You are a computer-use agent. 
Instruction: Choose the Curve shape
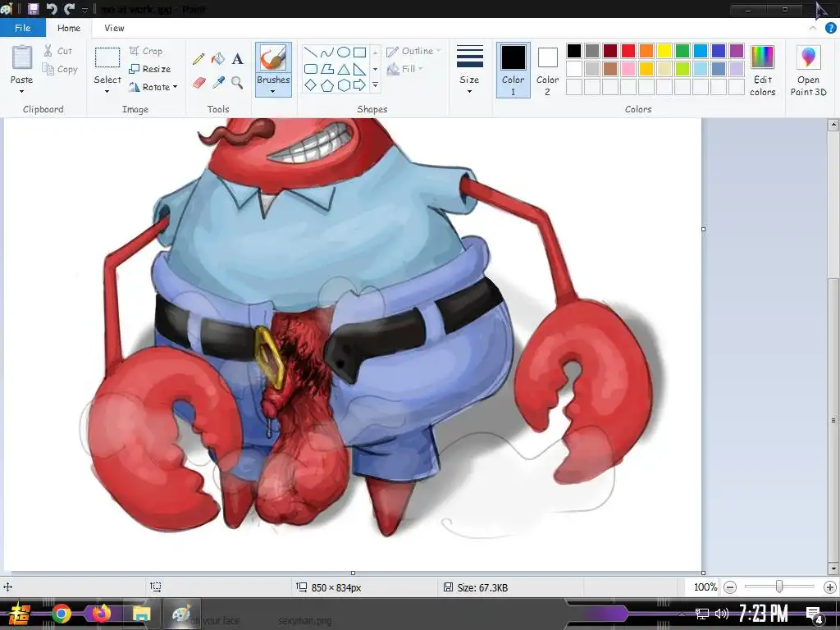[326, 52]
